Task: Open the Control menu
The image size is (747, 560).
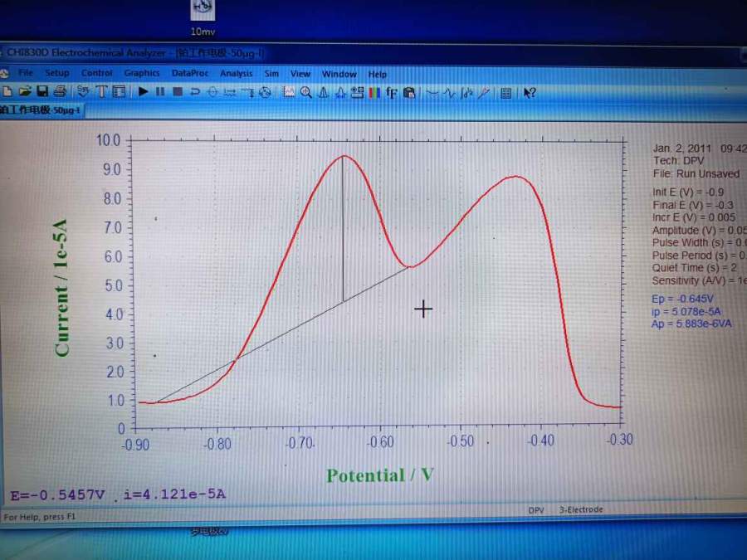Action: (x=97, y=73)
